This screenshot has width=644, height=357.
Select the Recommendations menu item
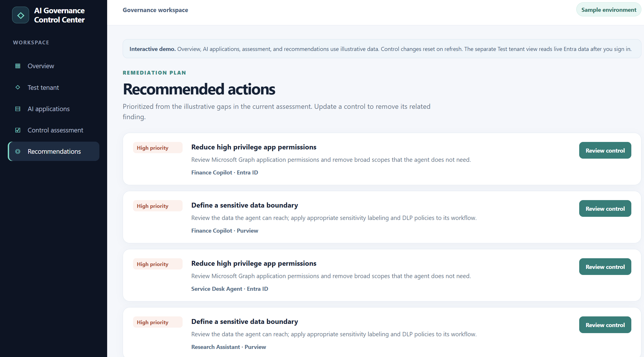point(54,151)
